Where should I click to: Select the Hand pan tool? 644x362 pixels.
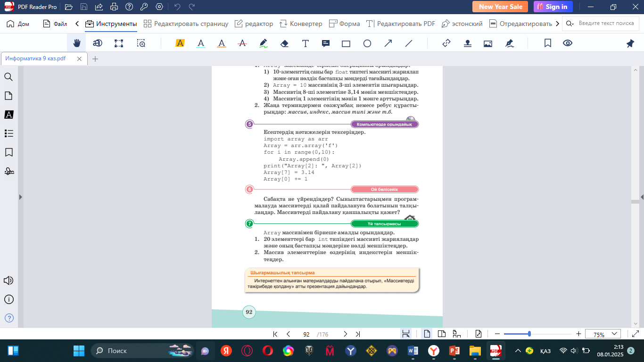coord(76,43)
